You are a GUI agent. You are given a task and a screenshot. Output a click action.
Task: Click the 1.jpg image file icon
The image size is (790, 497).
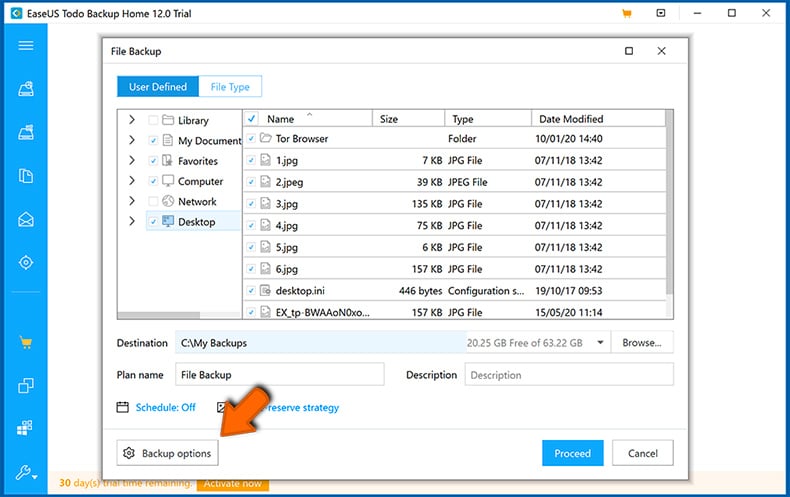pyautogui.click(x=266, y=160)
